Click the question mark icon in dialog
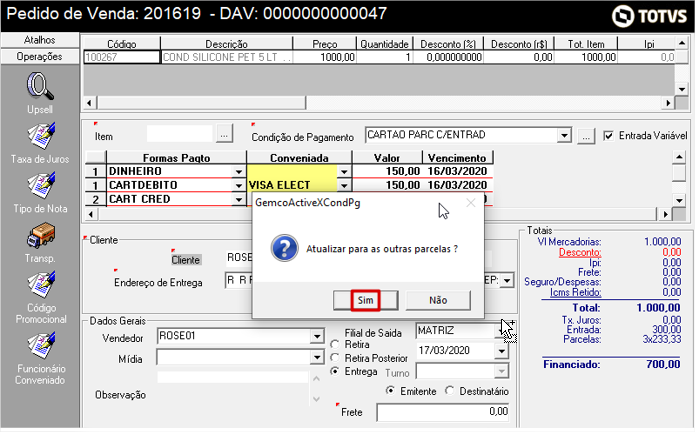The width and height of the screenshot is (695, 432). pos(284,249)
